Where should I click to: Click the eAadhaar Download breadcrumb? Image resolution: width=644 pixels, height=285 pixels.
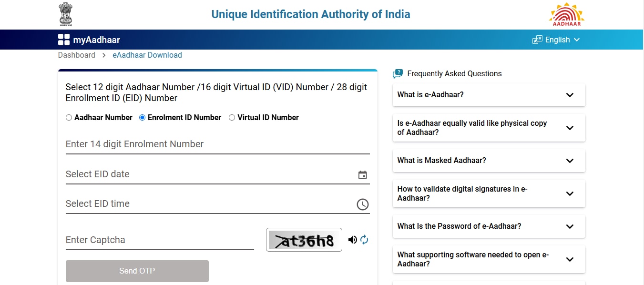pyautogui.click(x=147, y=55)
